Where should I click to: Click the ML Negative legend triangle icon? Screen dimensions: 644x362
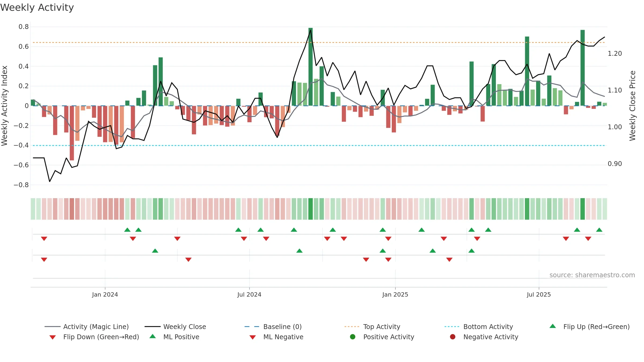point(253,337)
